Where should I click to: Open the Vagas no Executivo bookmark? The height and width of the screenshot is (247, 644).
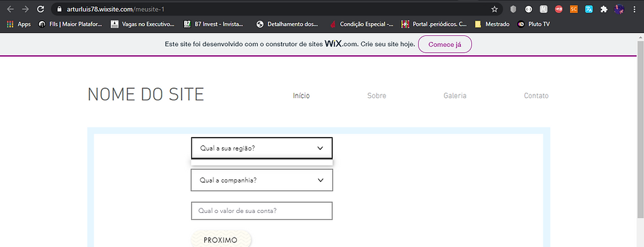tap(142, 24)
